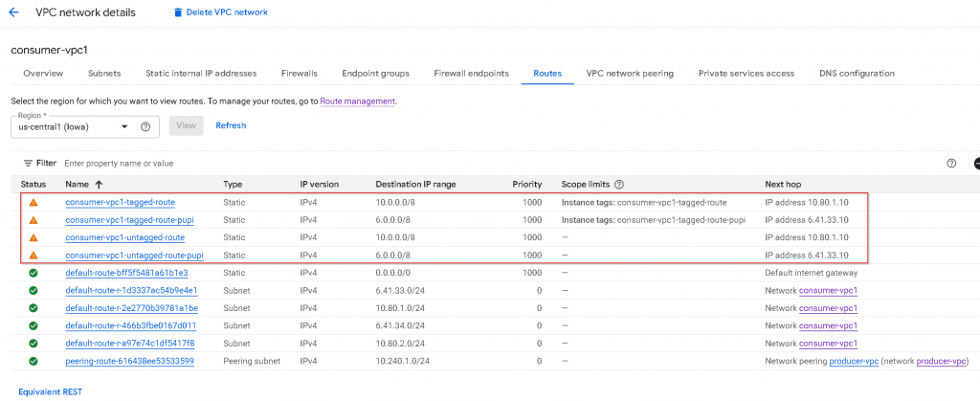Viewport: 980px width, 401px height.
Task: Click the help icon beside the Region dropdown
Action: point(145,126)
